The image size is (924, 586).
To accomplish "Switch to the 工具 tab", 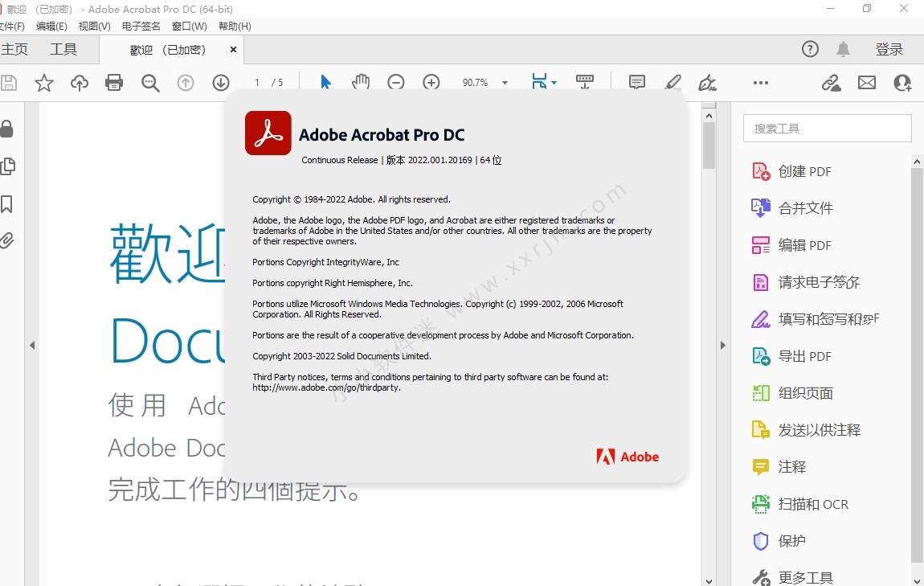I will coord(63,50).
